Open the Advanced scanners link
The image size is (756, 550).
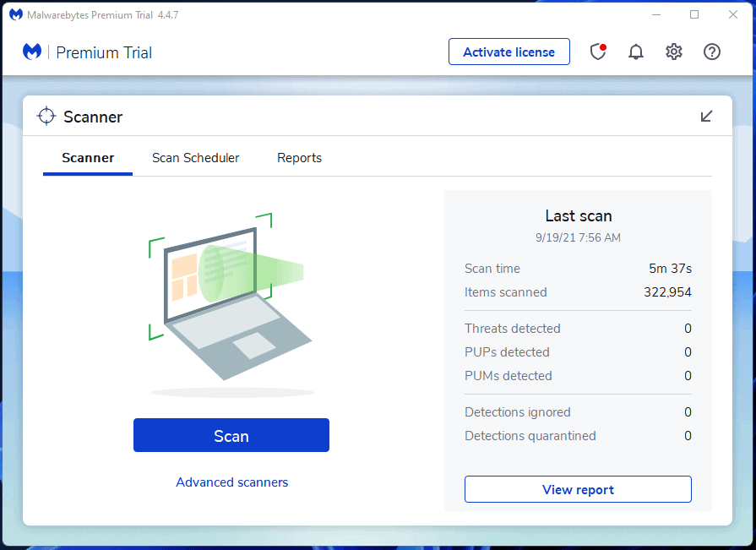[231, 482]
